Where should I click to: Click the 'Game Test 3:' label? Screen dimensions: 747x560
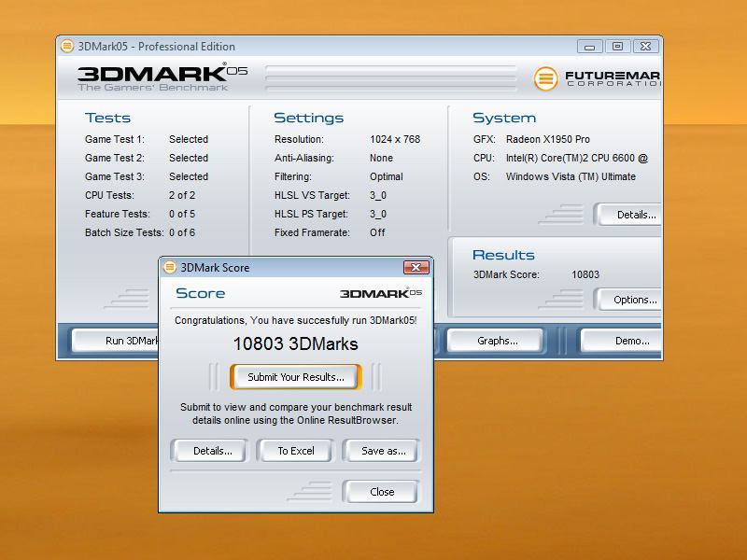(x=114, y=176)
